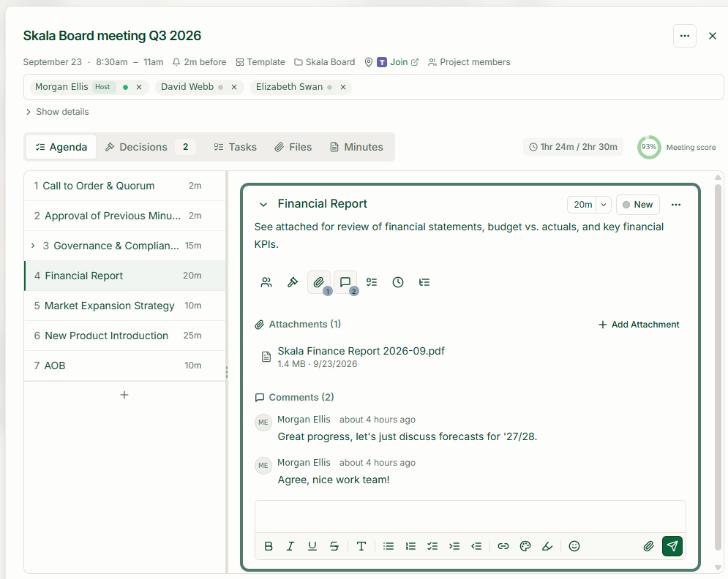Click Add Attachment
Screen dimensions: 728x579
(x=639, y=325)
